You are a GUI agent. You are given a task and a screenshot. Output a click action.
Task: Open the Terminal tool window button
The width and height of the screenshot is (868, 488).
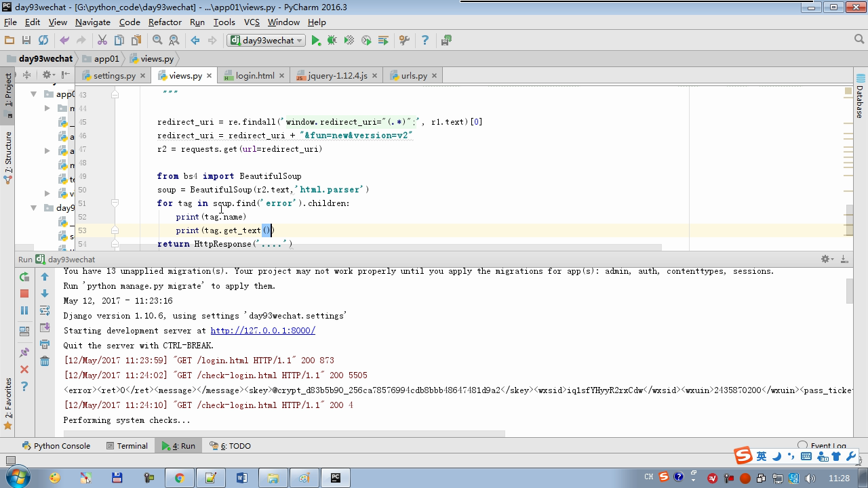[x=127, y=445]
